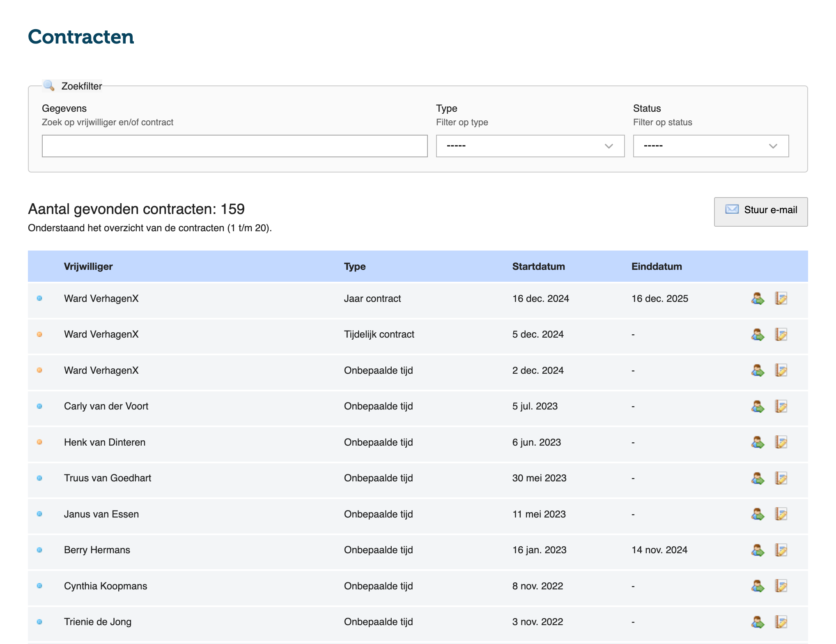This screenshot has width=836, height=644.
Task: Click edit notebook icon for Cynthia Koopmans
Action: point(781,586)
